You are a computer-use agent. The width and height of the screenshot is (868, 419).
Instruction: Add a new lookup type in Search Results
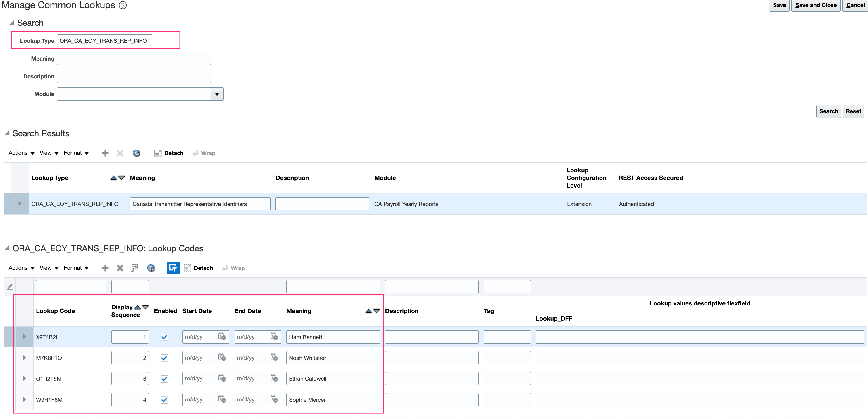(105, 153)
